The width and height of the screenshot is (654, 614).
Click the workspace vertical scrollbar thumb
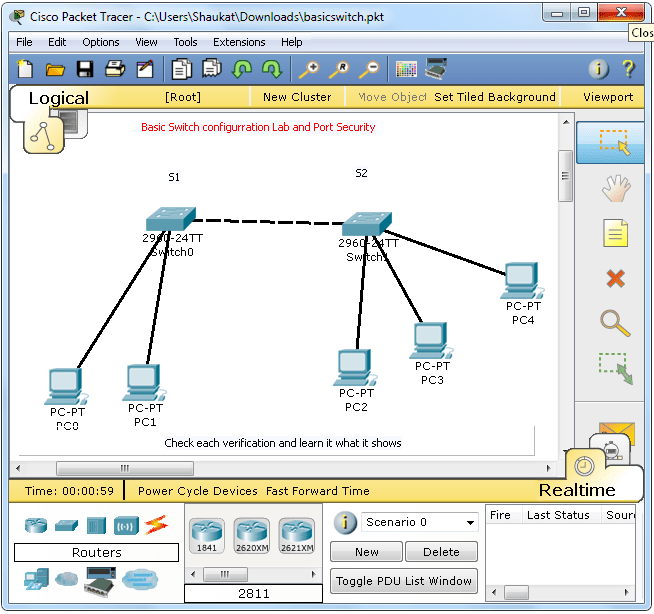566,176
